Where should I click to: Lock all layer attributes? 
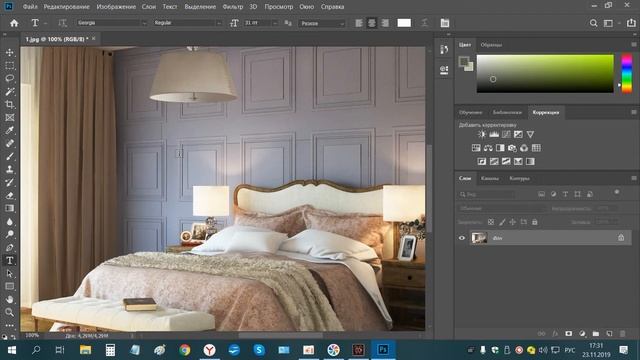[x=535, y=222]
